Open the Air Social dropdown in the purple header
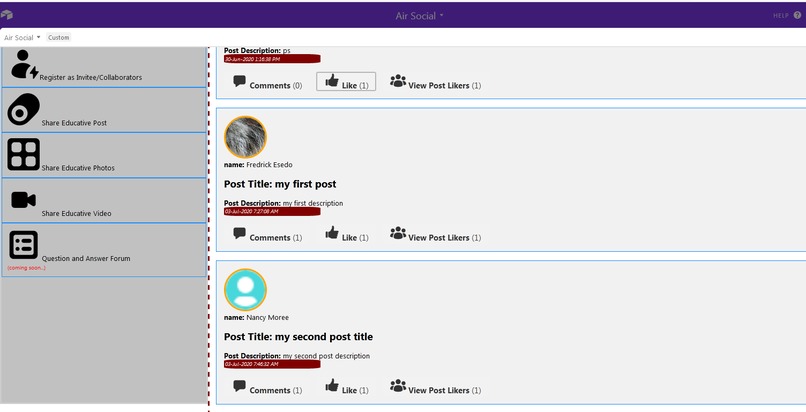 [419, 15]
